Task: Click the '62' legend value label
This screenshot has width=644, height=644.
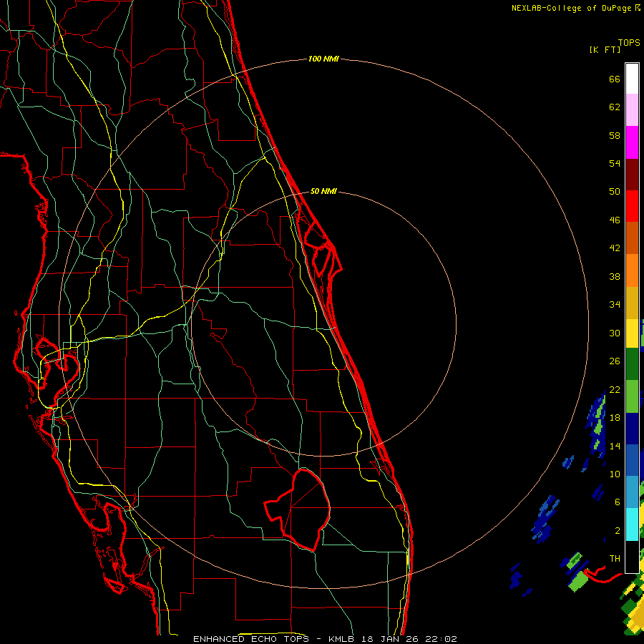Action: pyautogui.click(x=615, y=107)
